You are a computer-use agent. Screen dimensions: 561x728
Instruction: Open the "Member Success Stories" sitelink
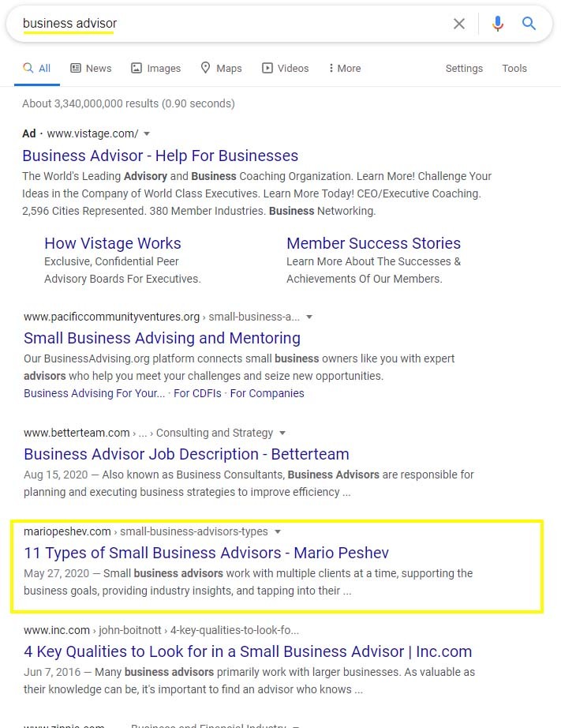[x=373, y=243]
